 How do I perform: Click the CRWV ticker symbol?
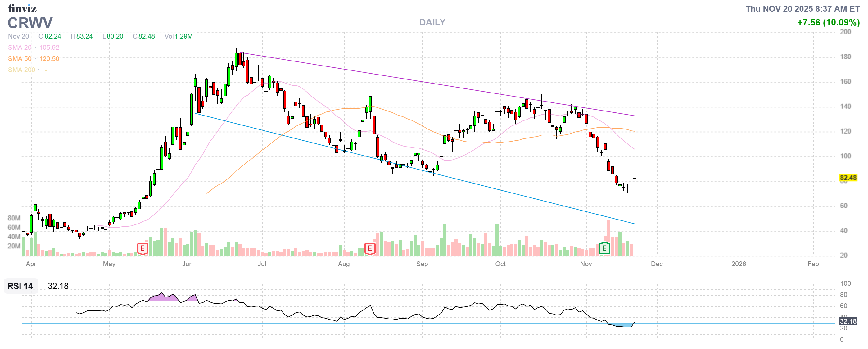pos(30,23)
